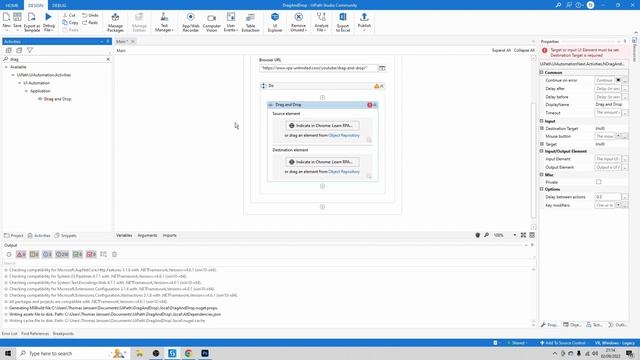Open UI Explorer

click(x=275, y=22)
